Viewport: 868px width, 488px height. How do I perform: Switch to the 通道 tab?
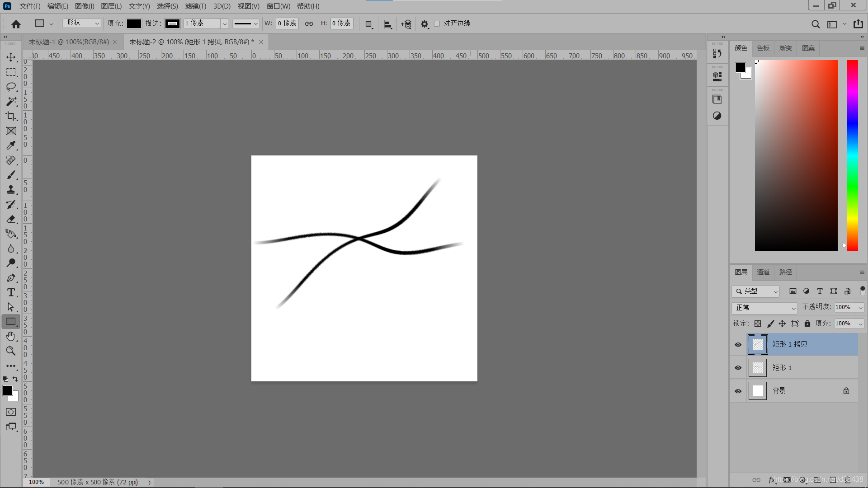[x=763, y=272]
